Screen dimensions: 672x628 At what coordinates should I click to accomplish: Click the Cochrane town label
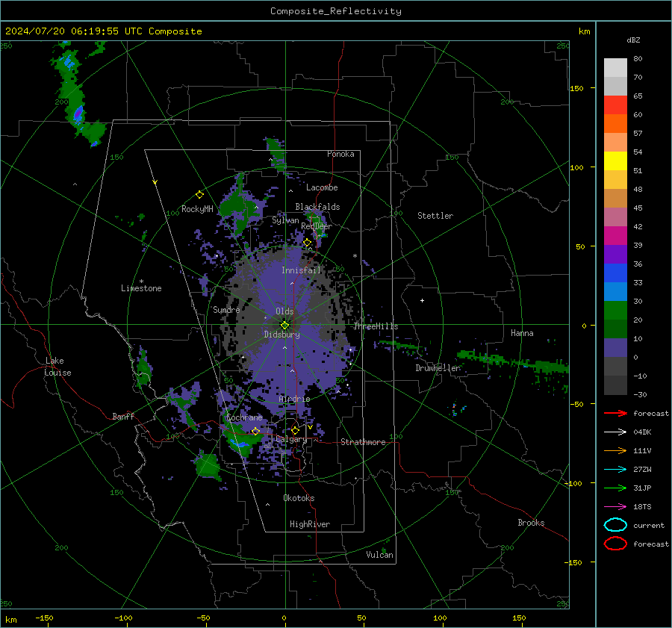pos(244,417)
